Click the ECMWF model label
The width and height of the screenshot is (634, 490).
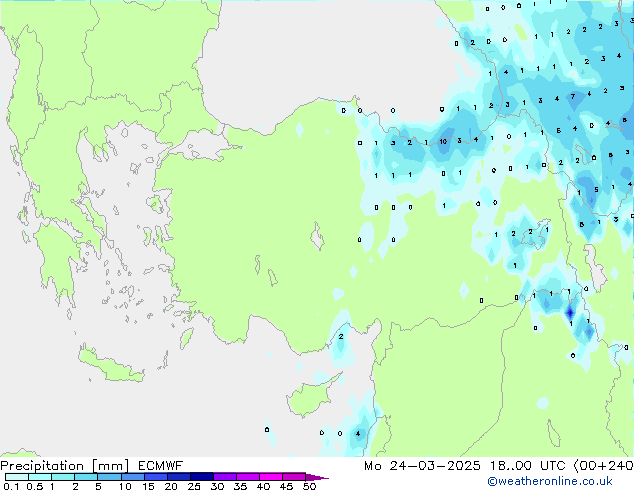(x=161, y=466)
